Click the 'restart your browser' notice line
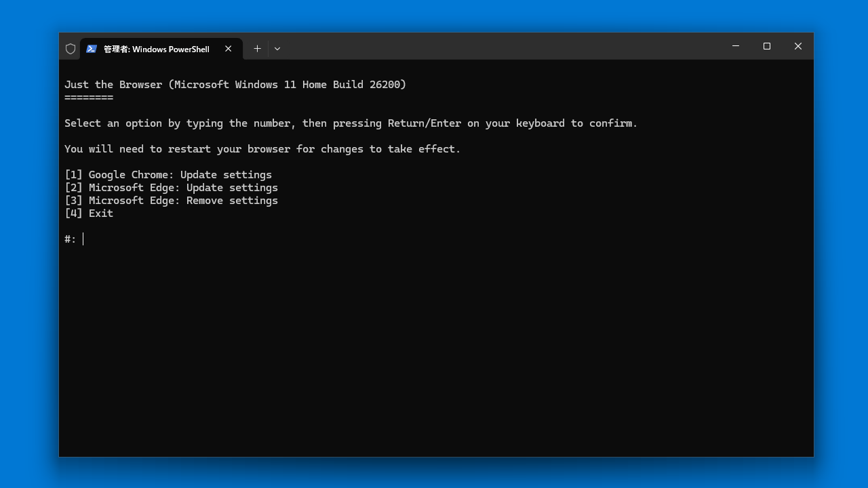 [x=262, y=149]
